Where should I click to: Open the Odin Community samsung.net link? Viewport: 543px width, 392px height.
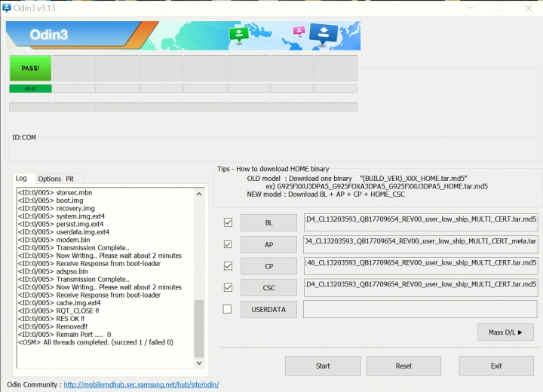[x=141, y=384]
